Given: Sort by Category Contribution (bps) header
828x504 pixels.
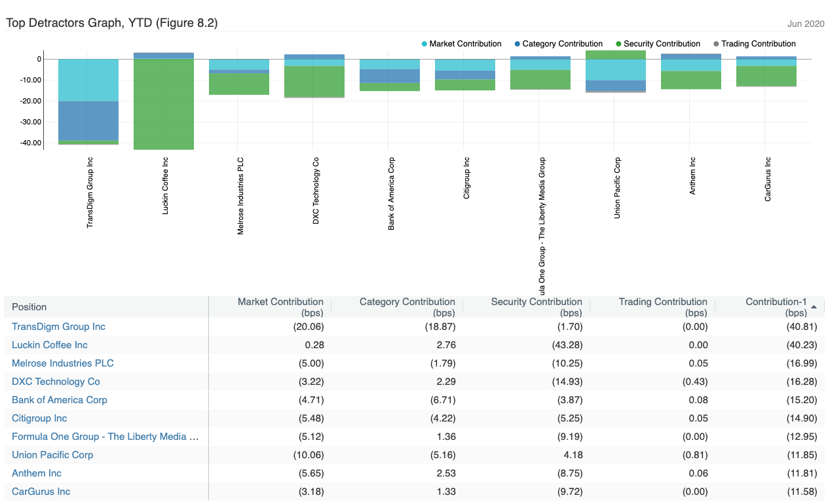Looking at the screenshot, I should tap(407, 307).
